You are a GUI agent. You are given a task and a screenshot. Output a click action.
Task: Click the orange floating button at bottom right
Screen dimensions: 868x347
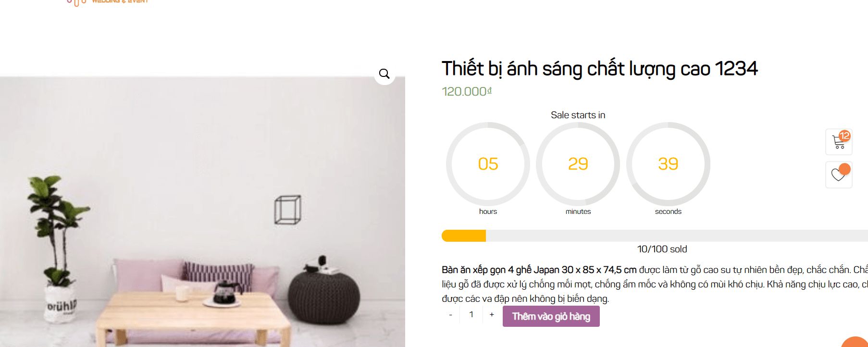pyautogui.click(x=856, y=342)
